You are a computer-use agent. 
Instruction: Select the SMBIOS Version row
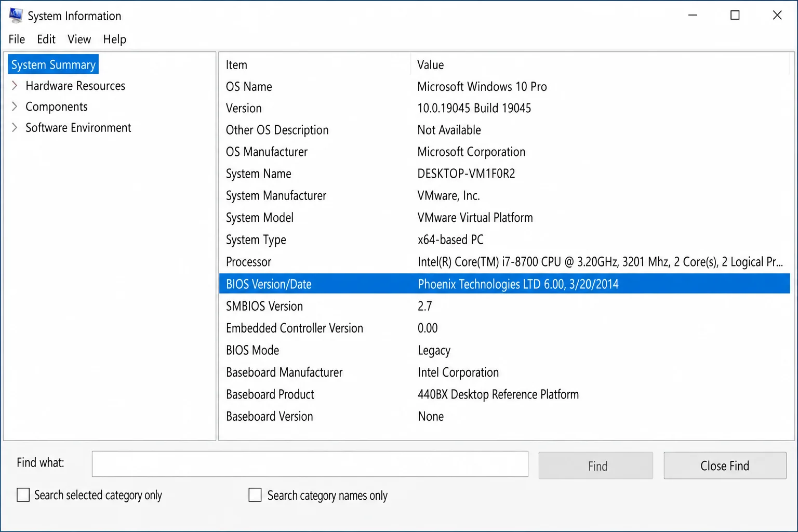tap(504, 306)
